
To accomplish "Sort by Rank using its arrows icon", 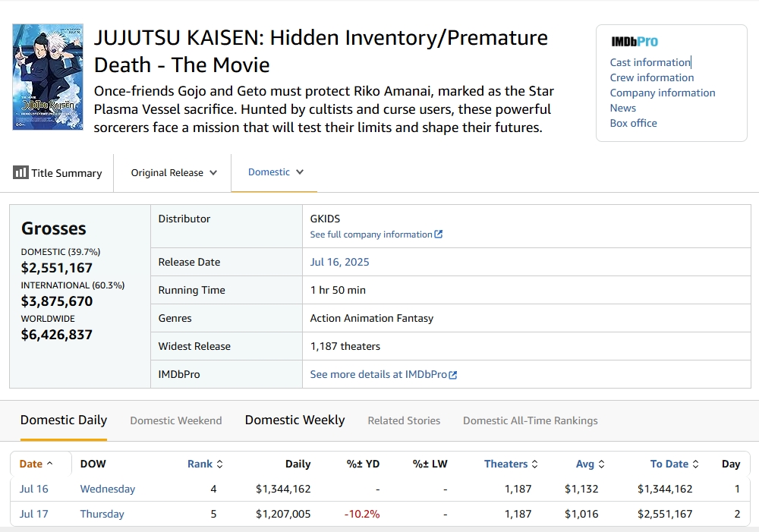I will click(219, 464).
